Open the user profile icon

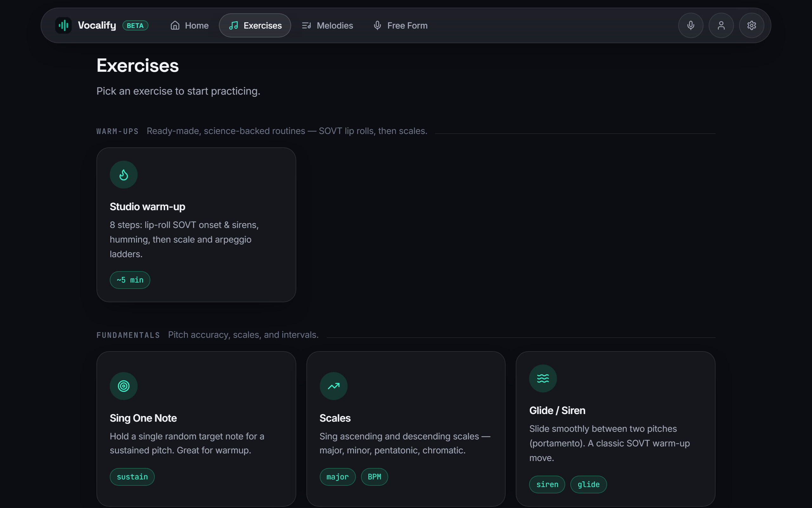click(721, 25)
